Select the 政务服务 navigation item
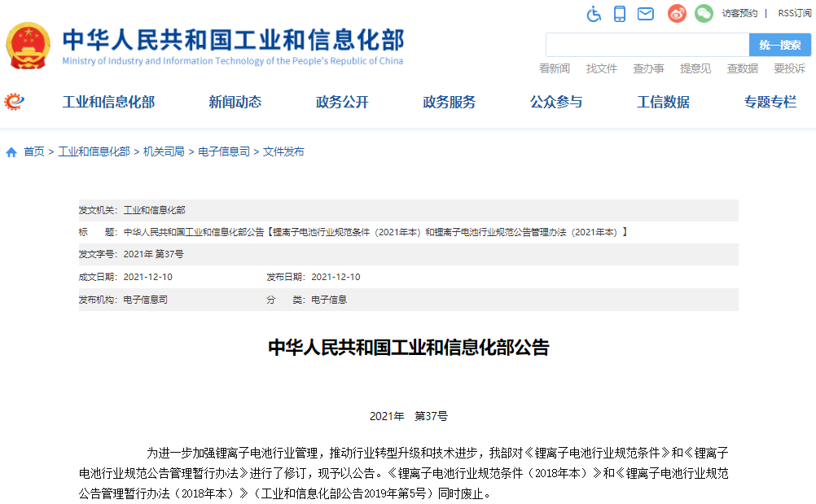816x504 pixels. [449, 103]
